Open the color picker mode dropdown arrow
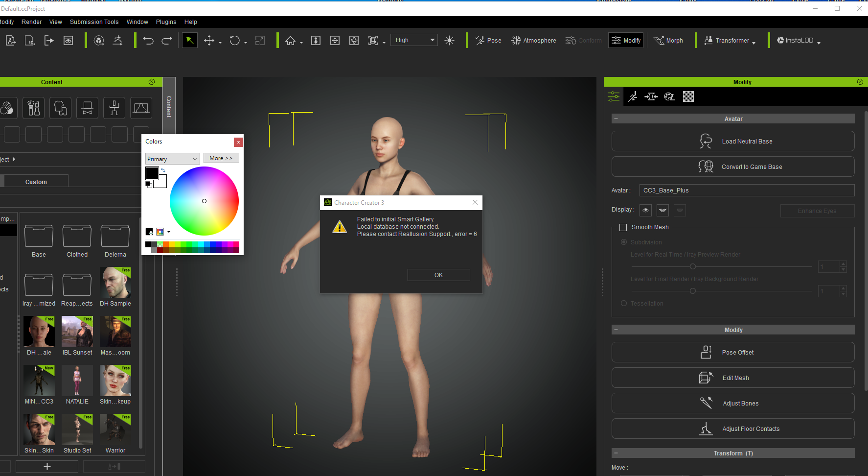Image resolution: width=868 pixels, height=476 pixels. tap(169, 232)
